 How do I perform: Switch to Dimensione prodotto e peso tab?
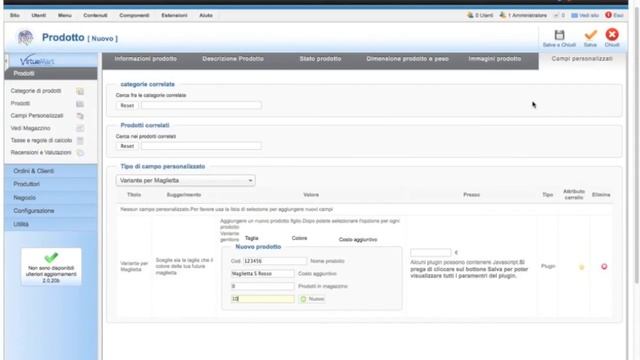point(407,59)
